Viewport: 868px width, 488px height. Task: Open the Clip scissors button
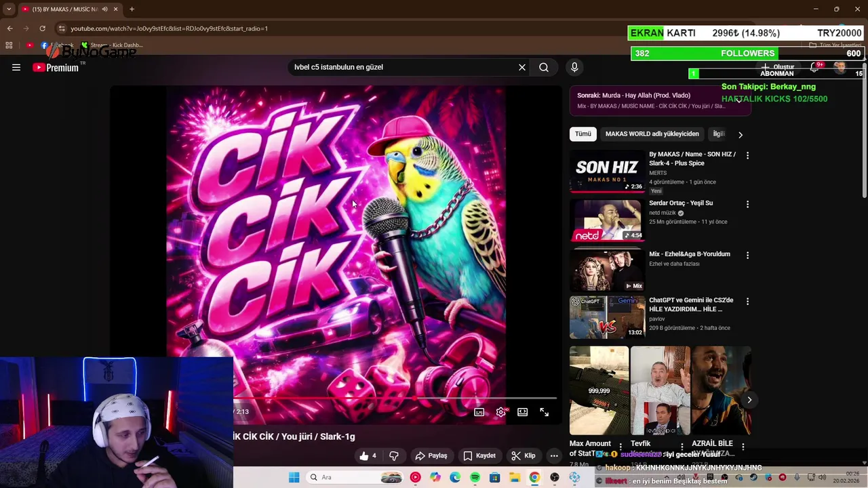(x=524, y=455)
